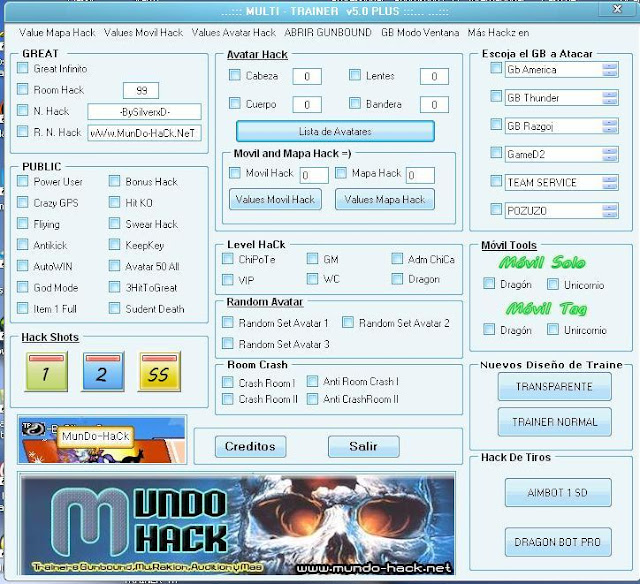Check Item 1 Full option

[23, 308]
